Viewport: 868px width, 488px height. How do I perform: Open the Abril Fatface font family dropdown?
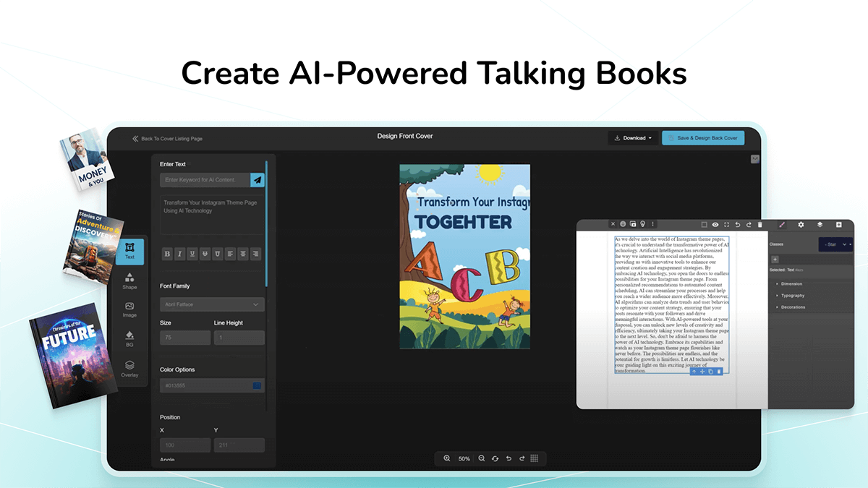pyautogui.click(x=212, y=304)
